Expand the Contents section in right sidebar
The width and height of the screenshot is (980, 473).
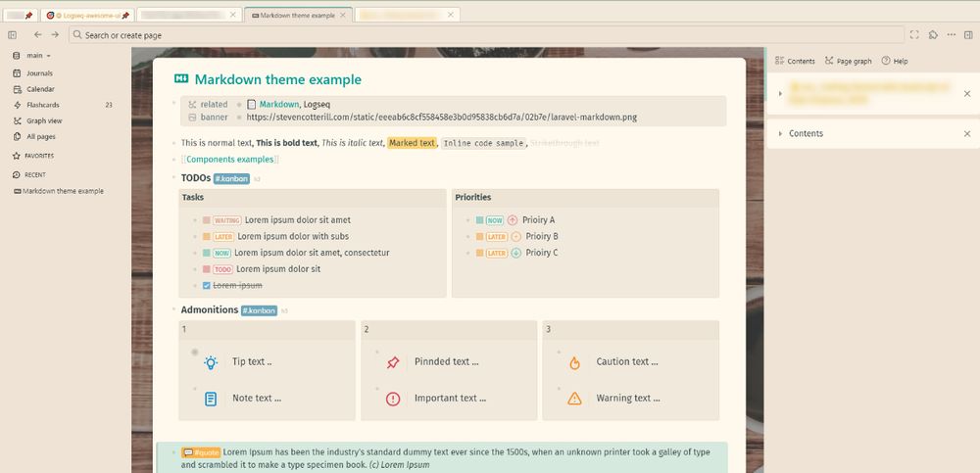click(x=780, y=133)
